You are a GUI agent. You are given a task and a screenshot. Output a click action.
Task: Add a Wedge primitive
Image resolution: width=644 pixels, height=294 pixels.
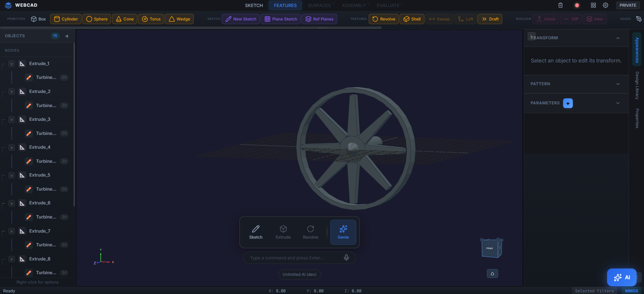[179, 19]
